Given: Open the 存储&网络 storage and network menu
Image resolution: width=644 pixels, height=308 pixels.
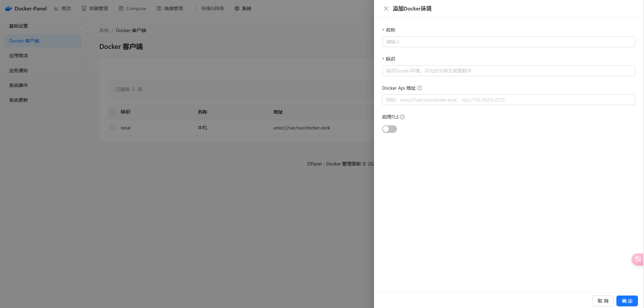Looking at the screenshot, I should tap(212, 8).
